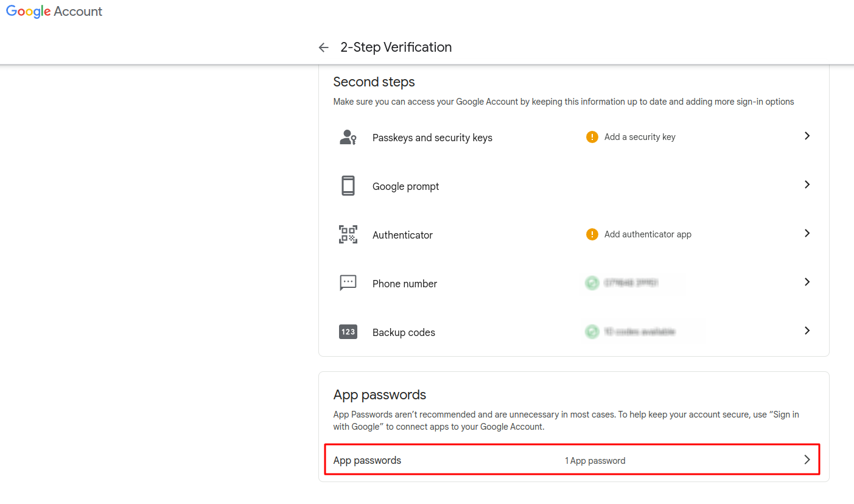Select the Add authenticator app text

click(x=648, y=234)
